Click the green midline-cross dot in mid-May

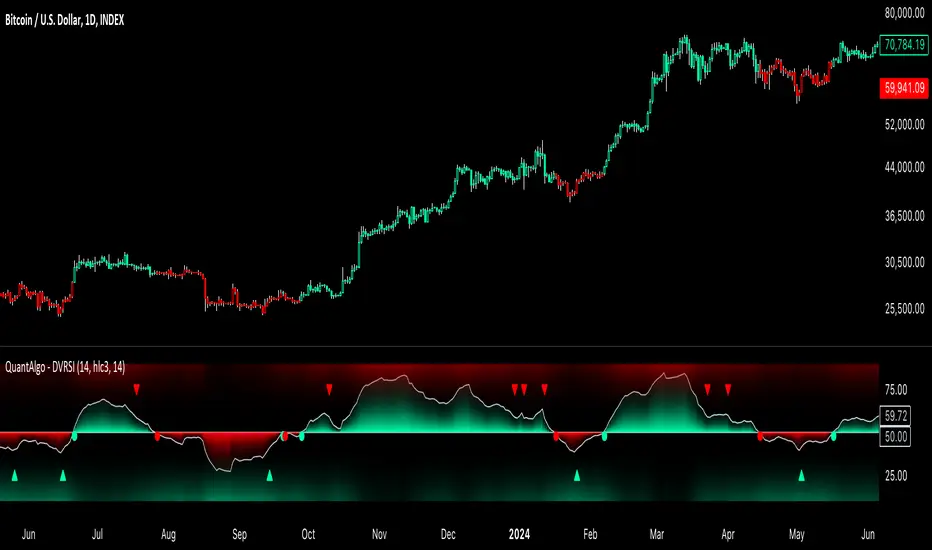point(833,436)
